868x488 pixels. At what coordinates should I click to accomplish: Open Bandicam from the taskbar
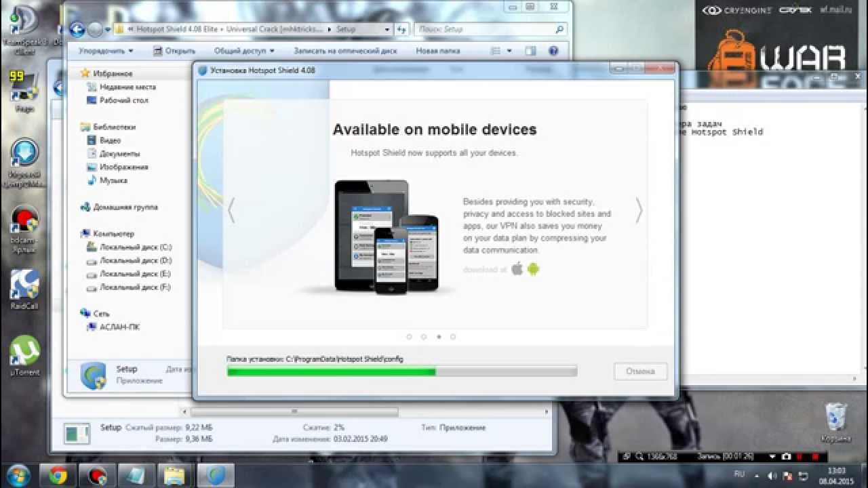coord(97,476)
